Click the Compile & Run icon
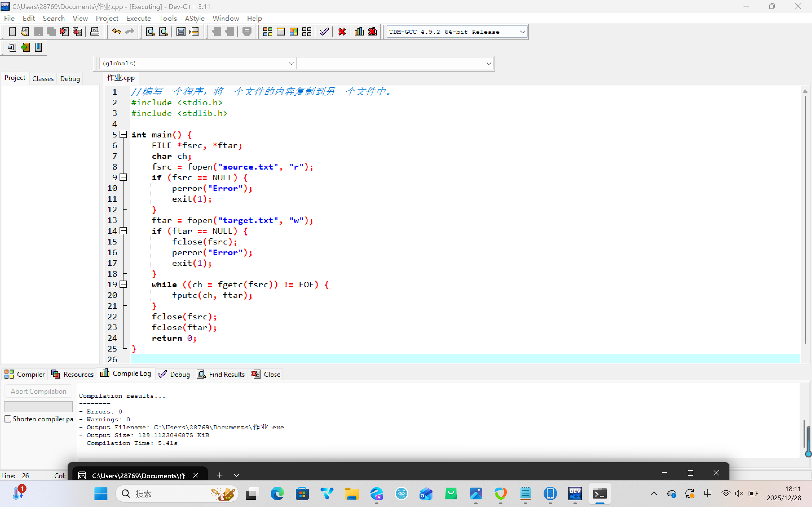Screen dimensions: 812x507 294,32
